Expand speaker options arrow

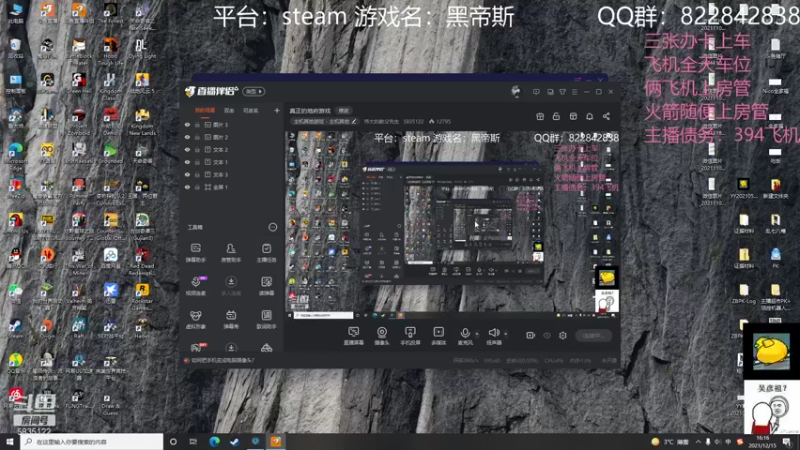click(506, 334)
